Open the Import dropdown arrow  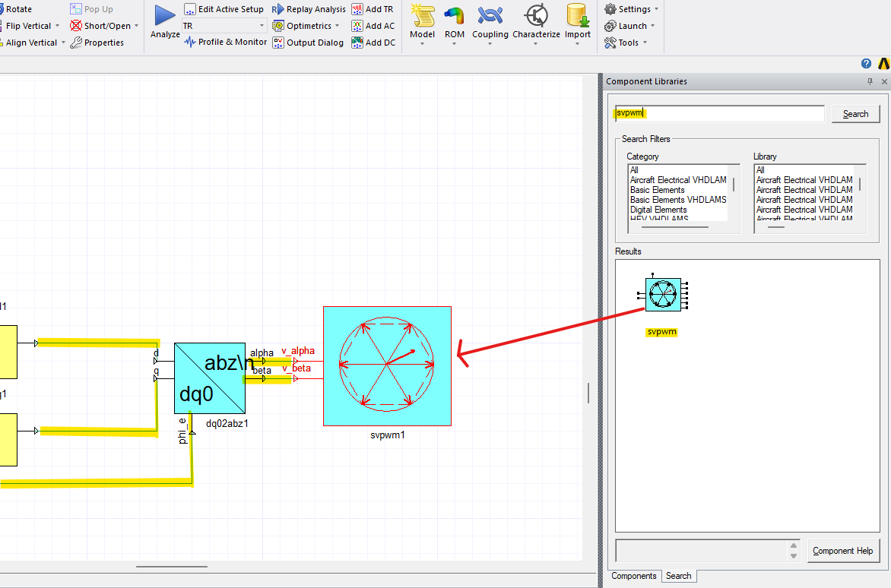pos(577,44)
